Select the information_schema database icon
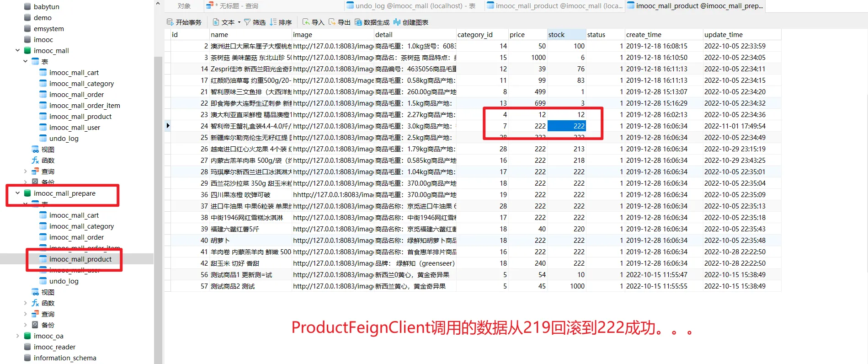This screenshot has width=868, height=364. pyautogui.click(x=27, y=358)
